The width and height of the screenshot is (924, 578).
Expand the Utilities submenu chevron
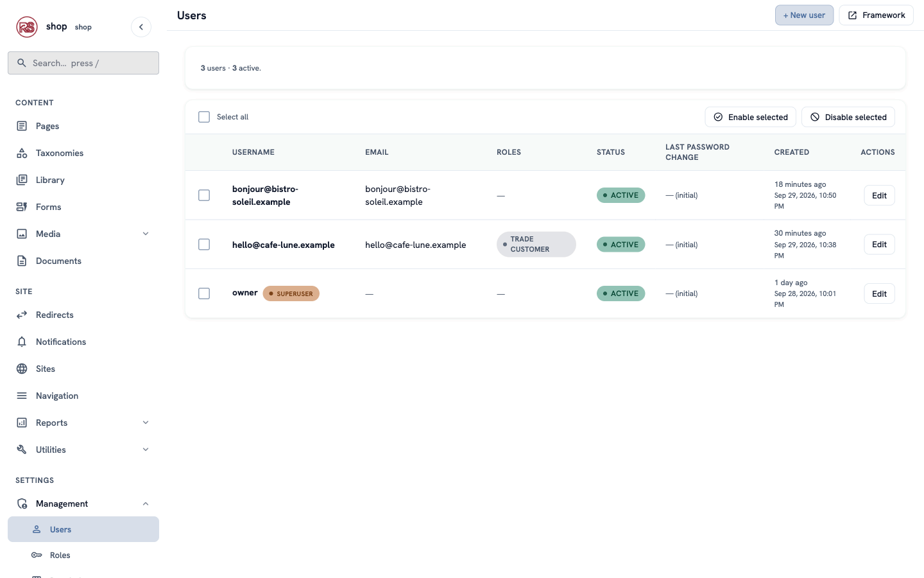click(x=146, y=450)
